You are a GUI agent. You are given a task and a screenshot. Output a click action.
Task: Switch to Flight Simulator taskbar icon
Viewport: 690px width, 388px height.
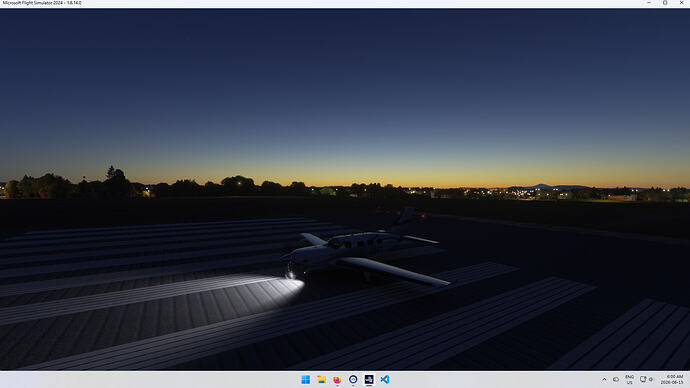pyautogui.click(x=369, y=380)
